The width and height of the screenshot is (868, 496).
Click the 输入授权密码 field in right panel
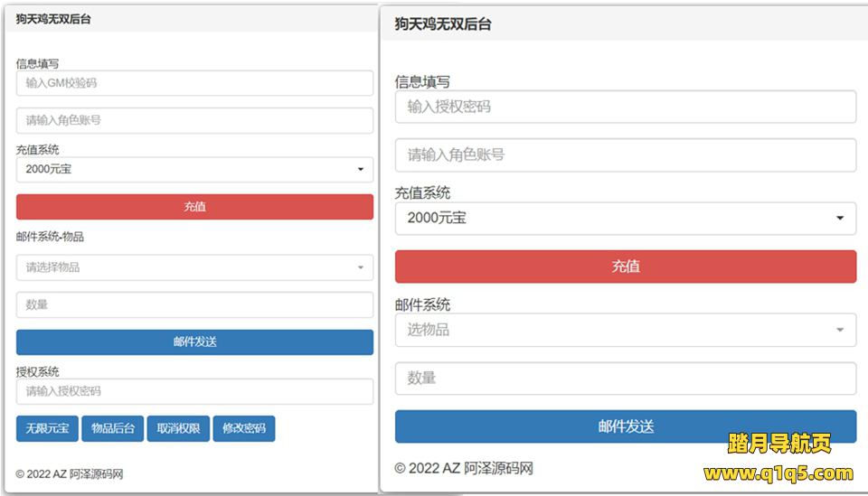625,107
